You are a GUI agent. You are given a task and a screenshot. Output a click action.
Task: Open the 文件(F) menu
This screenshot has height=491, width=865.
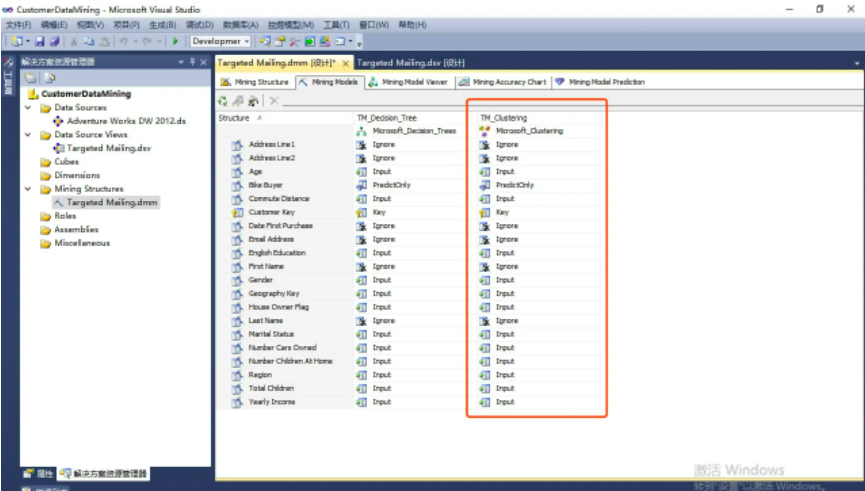18,25
